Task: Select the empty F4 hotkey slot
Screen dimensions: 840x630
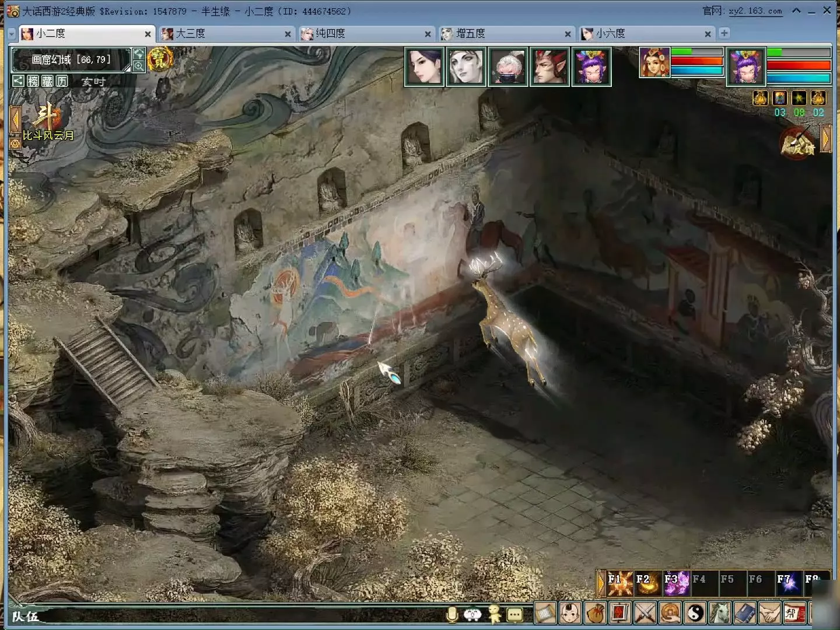Action: pos(704,583)
